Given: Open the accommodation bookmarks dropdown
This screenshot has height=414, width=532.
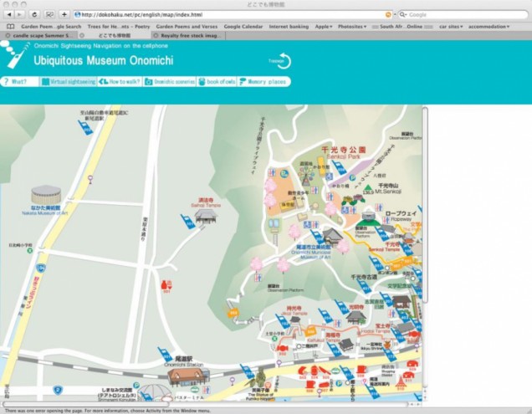Looking at the screenshot, I should pos(489,27).
